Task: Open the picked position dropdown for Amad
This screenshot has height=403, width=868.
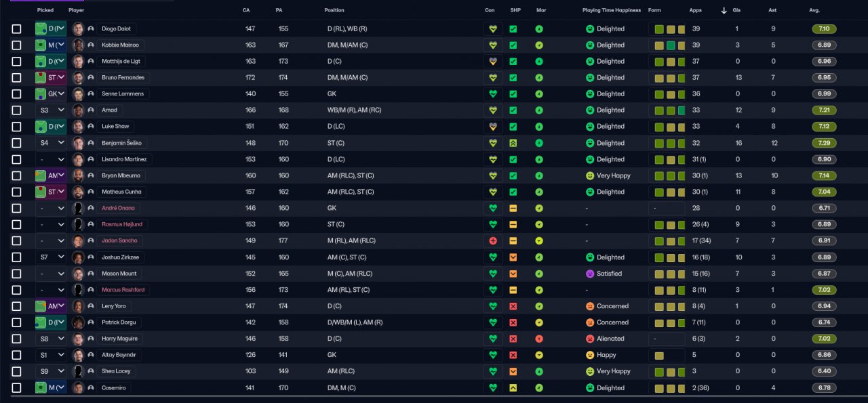Action: tap(60, 110)
